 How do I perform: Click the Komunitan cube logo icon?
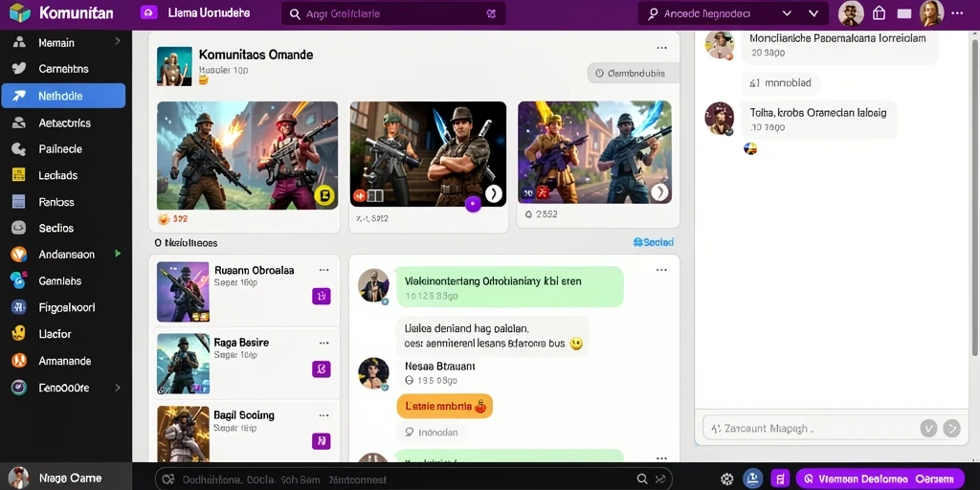[x=19, y=12]
